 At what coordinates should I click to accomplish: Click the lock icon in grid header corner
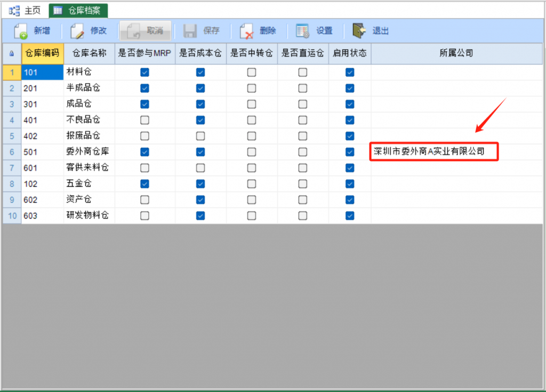pyautogui.click(x=12, y=53)
